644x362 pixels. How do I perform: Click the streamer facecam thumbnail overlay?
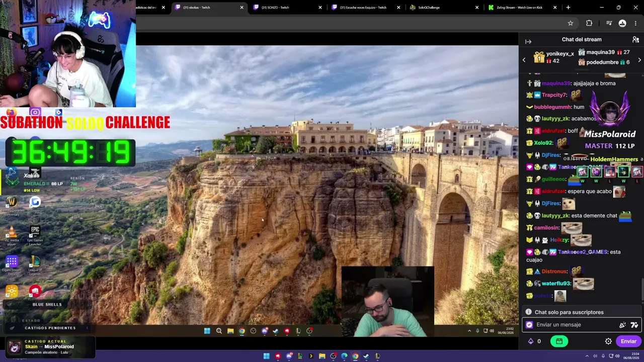point(387,302)
